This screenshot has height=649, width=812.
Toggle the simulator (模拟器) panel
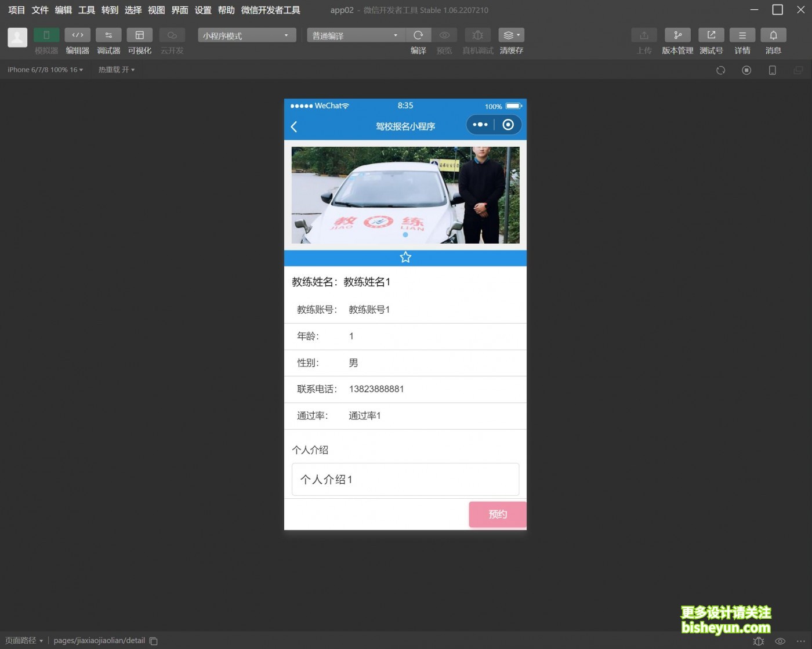point(46,35)
